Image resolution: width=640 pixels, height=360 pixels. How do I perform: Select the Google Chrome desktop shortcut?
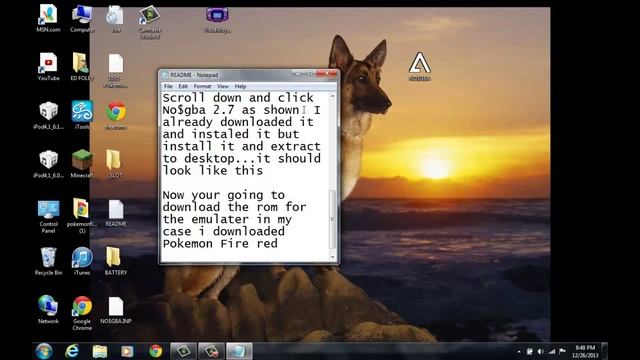[82, 312]
